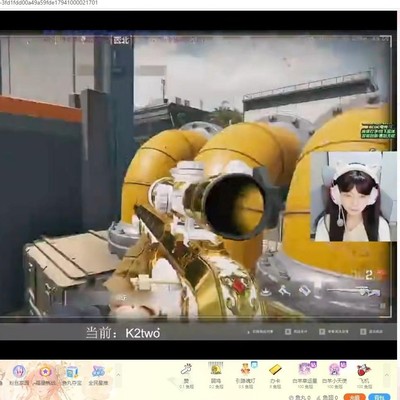Open the blue 背包 backpack button

[x=379, y=397]
